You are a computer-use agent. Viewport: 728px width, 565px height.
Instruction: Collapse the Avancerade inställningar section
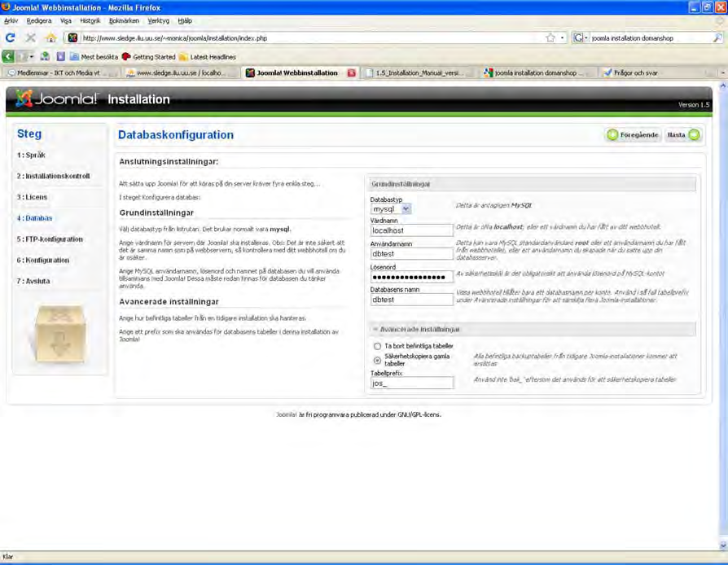click(533, 329)
